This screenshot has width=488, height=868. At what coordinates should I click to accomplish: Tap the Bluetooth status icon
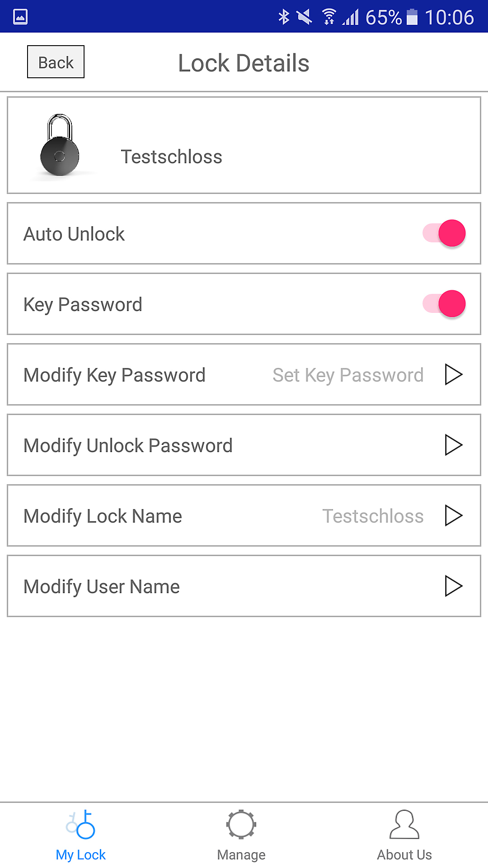coord(284,17)
